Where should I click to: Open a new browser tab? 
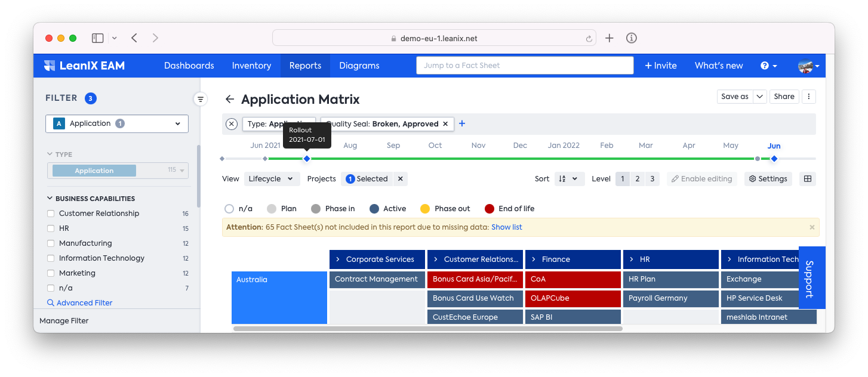tap(609, 38)
